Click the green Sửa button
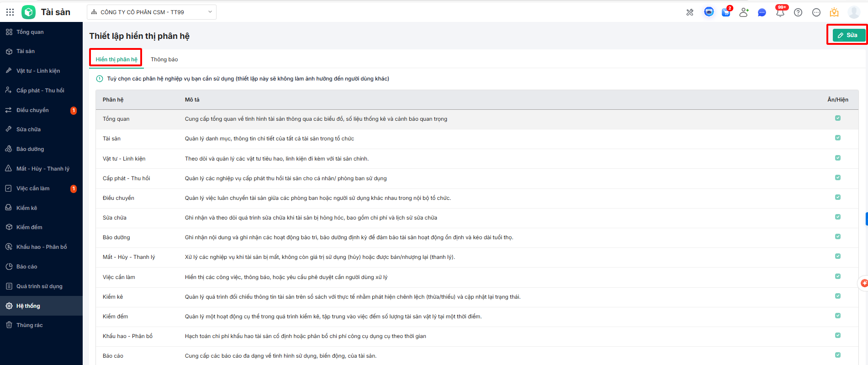Screen dimensions: 868x365 coord(848,35)
